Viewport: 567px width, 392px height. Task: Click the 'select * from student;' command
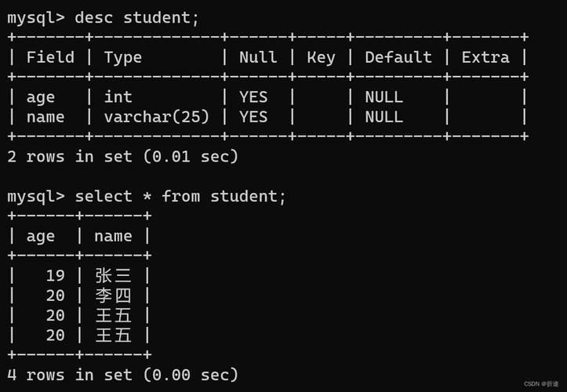click(180, 196)
